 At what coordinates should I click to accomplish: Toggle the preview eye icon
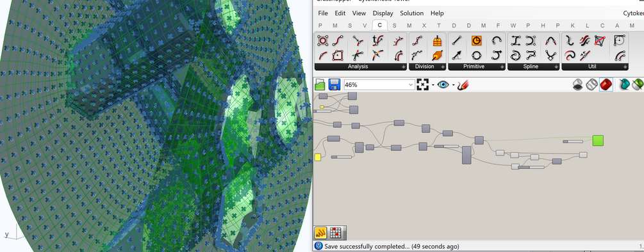point(443,85)
